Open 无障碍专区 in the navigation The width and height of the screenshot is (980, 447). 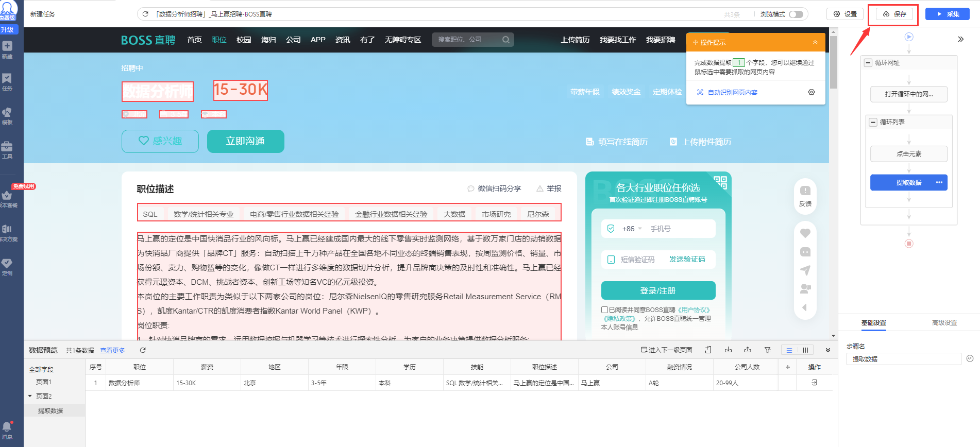coord(403,40)
